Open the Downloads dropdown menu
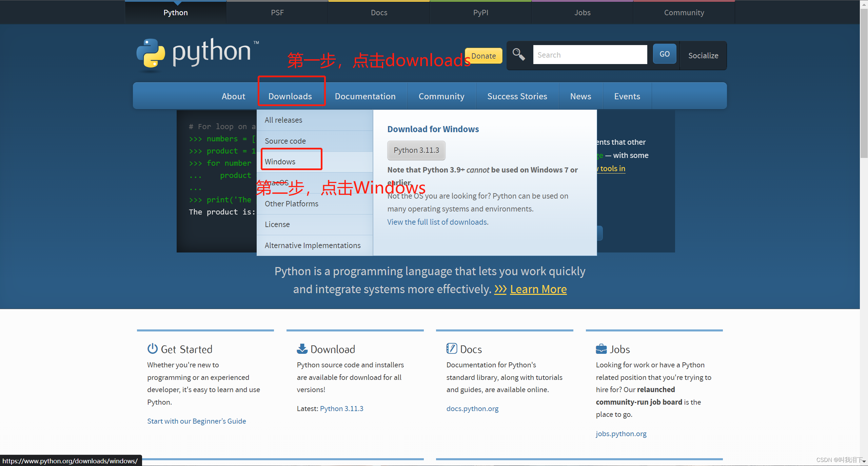 pos(290,96)
